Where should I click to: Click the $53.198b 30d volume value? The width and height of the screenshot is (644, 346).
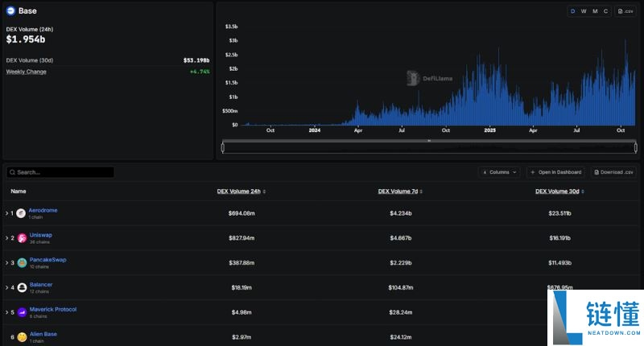click(196, 60)
